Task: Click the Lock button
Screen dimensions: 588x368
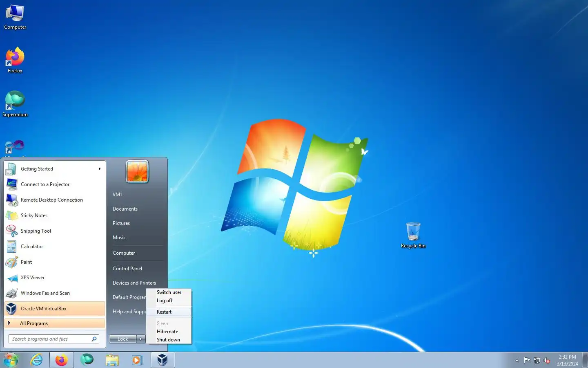Action: tap(123, 339)
